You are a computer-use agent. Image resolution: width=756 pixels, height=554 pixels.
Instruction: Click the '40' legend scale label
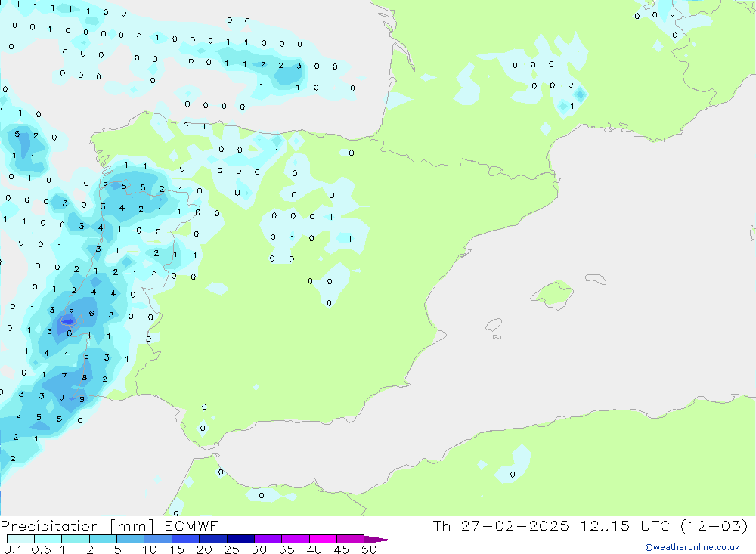tap(314, 549)
